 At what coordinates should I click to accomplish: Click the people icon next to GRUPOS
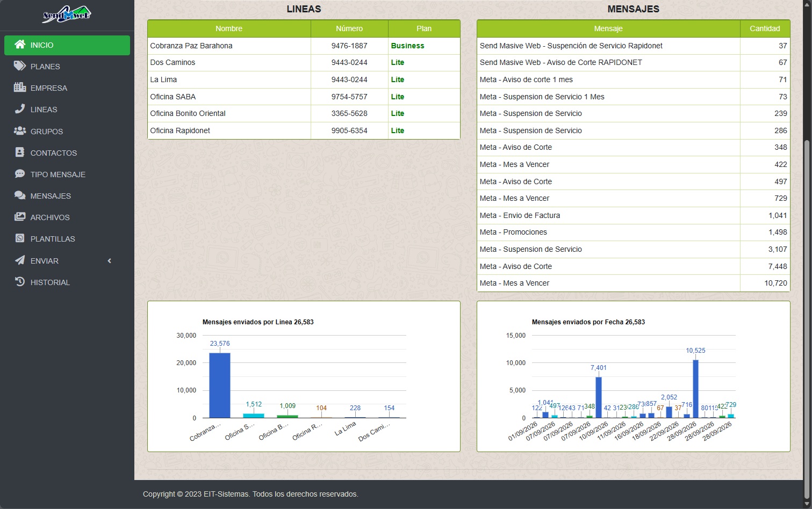20,131
